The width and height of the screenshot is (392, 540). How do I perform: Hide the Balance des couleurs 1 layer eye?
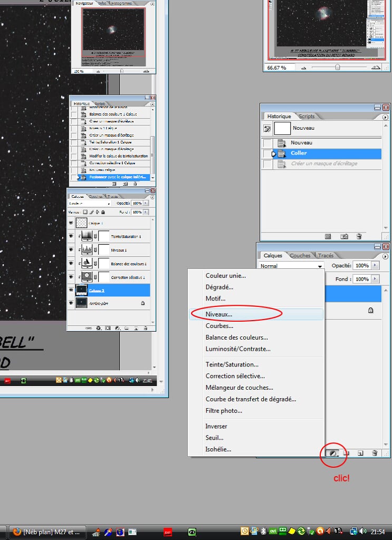[71, 263]
